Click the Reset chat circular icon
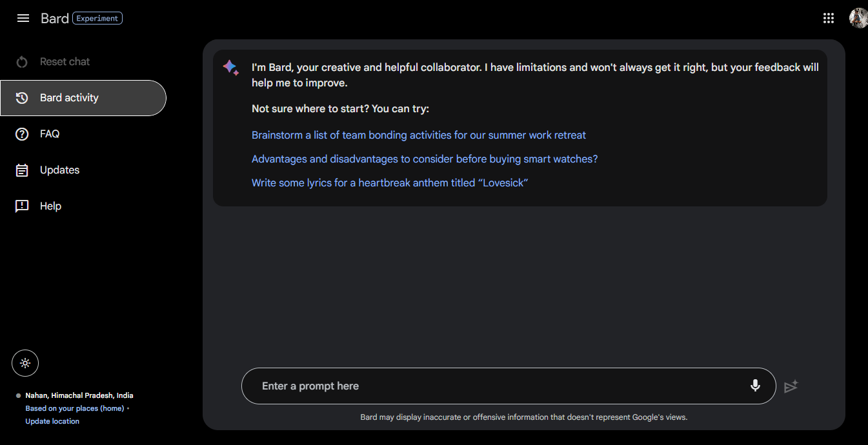This screenshot has height=445, width=868. coord(22,62)
